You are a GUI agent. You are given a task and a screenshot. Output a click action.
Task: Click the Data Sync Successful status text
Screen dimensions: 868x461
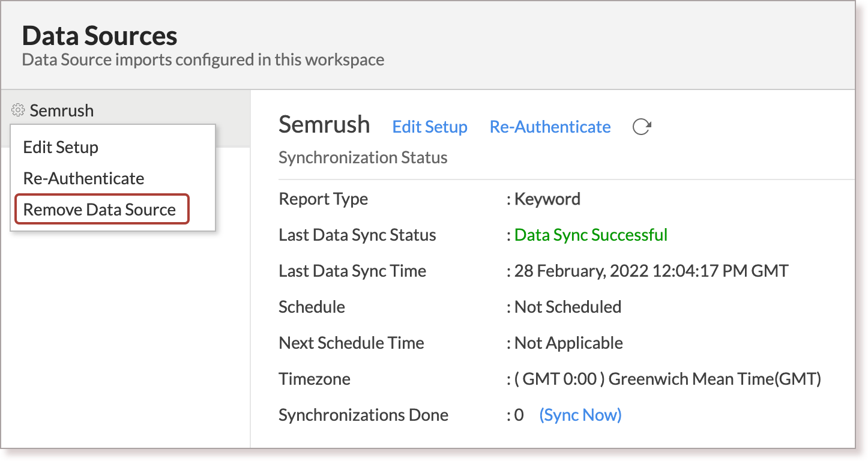pos(591,235)
